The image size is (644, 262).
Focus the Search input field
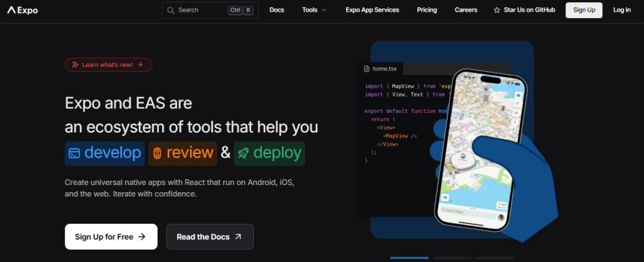point(210,10)
